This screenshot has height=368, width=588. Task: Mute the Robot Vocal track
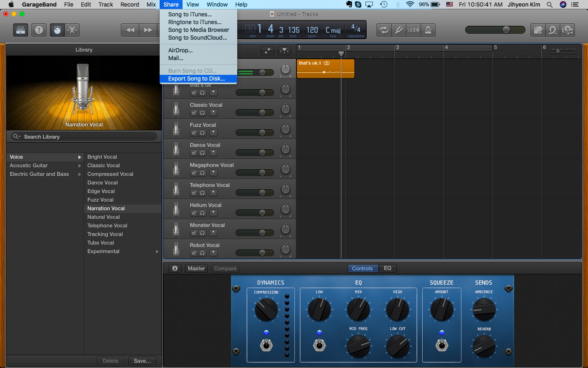click(194, 253)
